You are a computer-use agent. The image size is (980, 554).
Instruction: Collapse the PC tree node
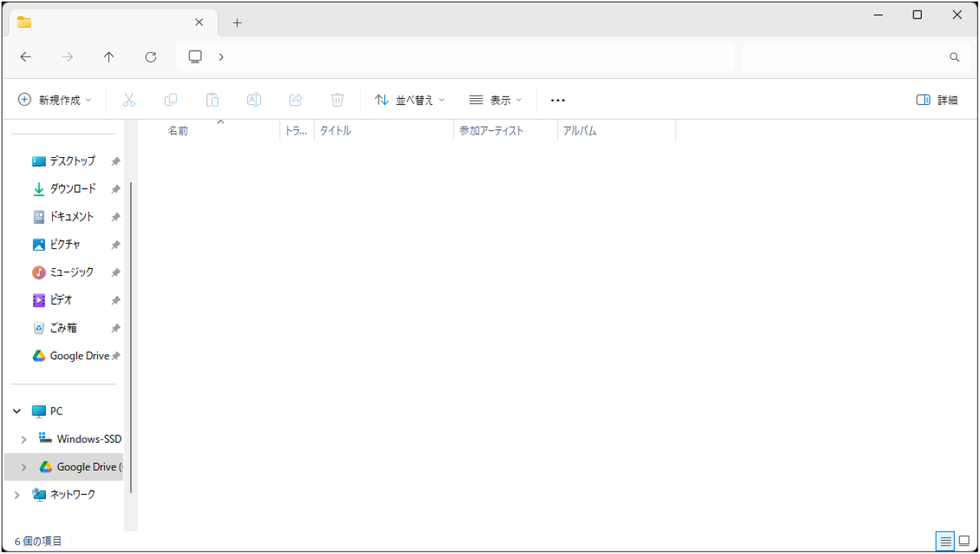click(x=17, y=411)
